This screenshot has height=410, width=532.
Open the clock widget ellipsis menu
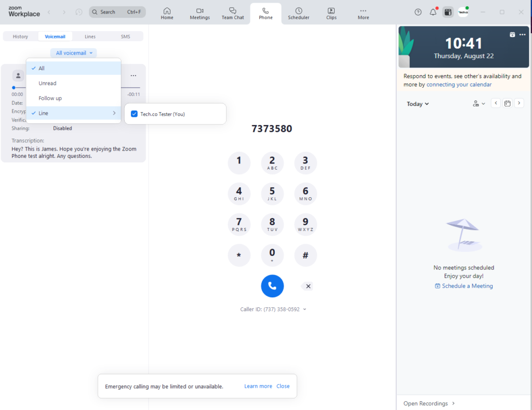(x=522, y=35)
